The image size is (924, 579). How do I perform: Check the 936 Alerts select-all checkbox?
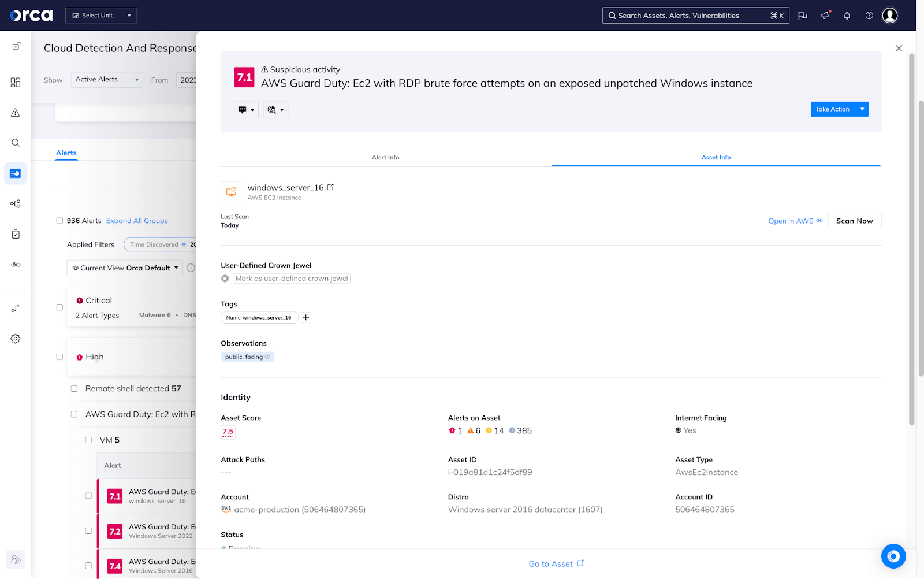59,220
